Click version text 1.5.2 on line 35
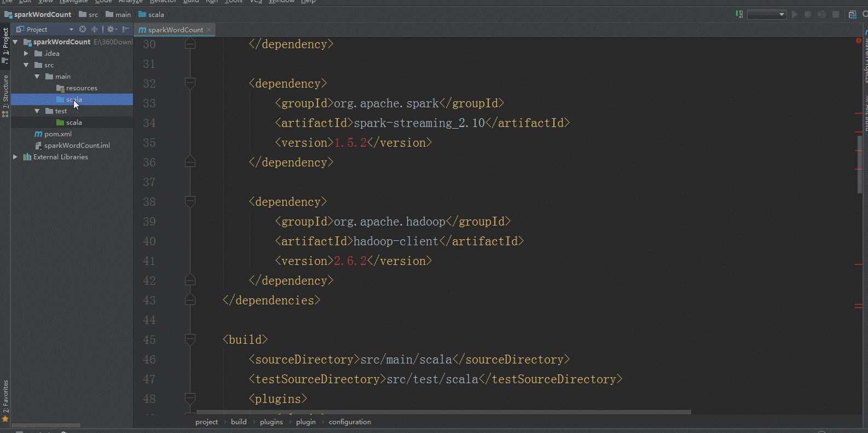Viewport: 868px width, 433px height. click(350, 143)
